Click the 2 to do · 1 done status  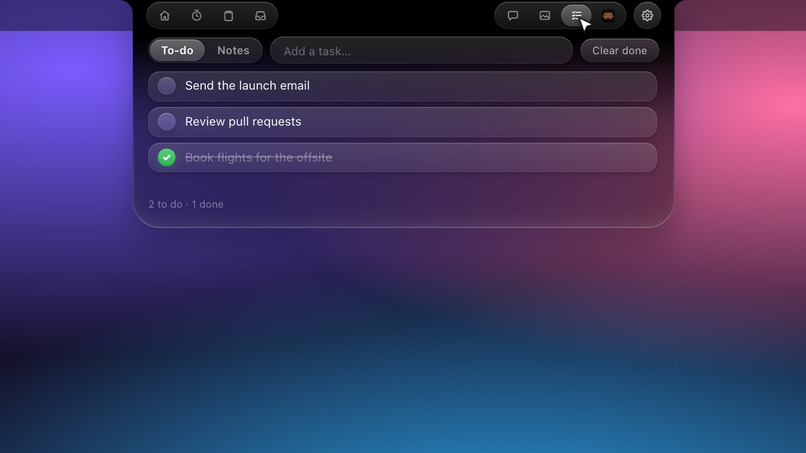click(x=186, y=204)
